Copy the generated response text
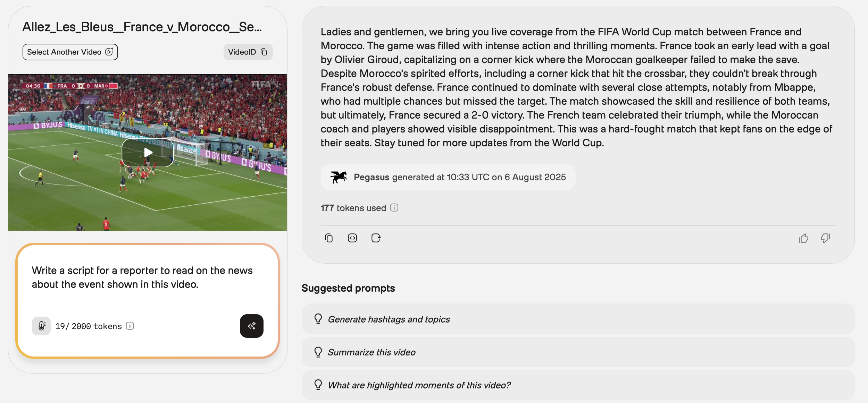868x403 pixels. (329, 238)
